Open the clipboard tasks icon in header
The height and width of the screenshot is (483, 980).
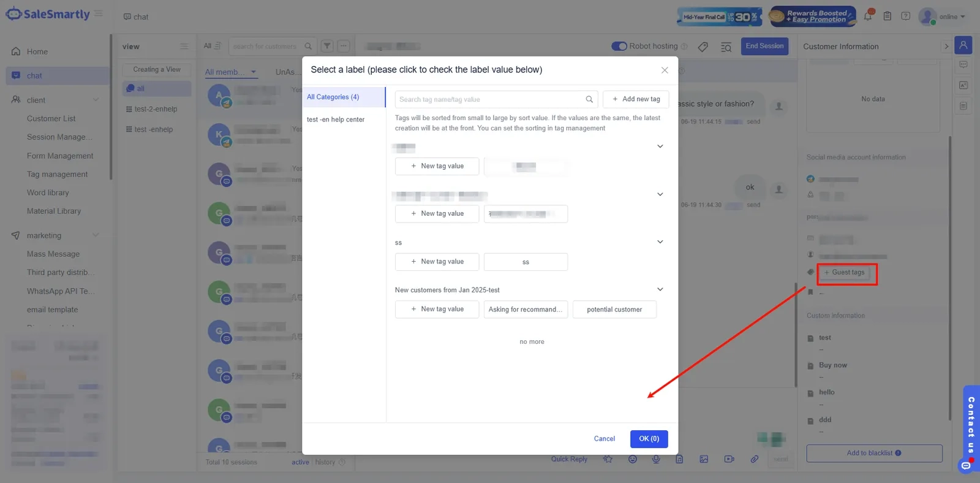887,16
